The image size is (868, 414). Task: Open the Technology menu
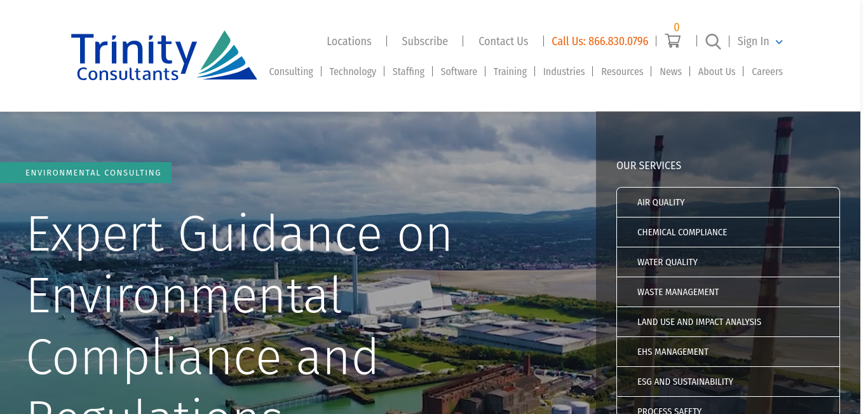click(353, 71)
